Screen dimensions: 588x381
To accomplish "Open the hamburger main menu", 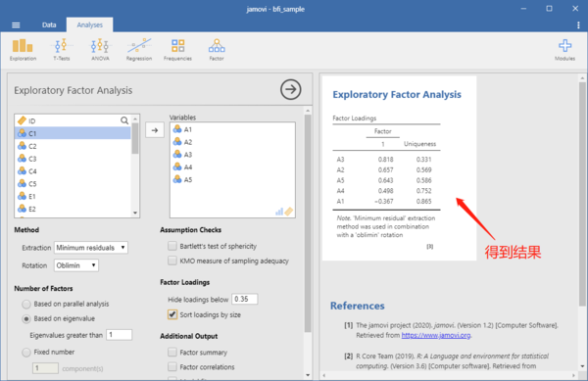I will tap(16, 25).
